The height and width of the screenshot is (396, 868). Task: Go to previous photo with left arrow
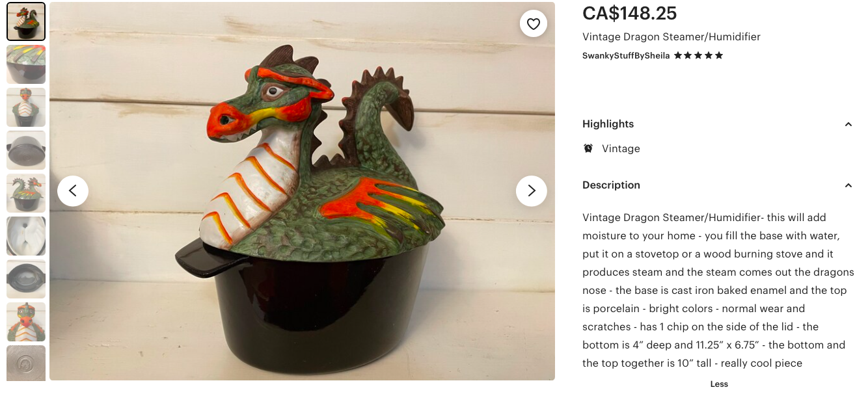[73, 191]
